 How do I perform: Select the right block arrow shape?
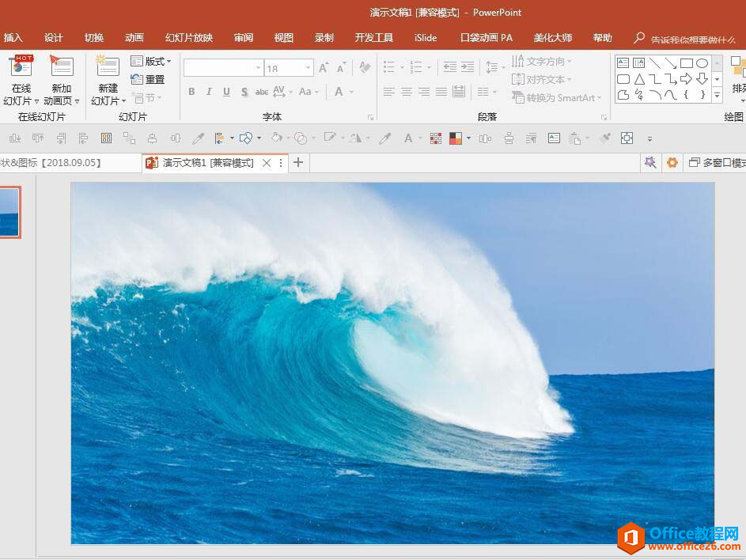pyautogui.click(x=687, y=79)
